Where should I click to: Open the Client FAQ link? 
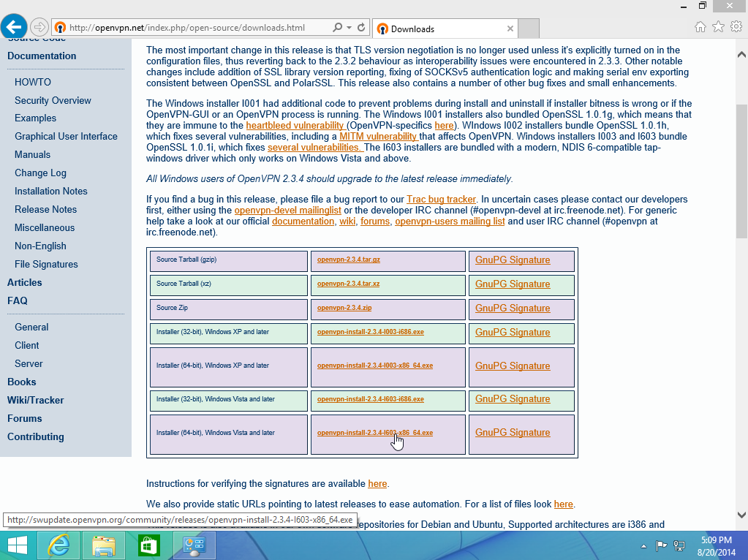tap(27, 345)
